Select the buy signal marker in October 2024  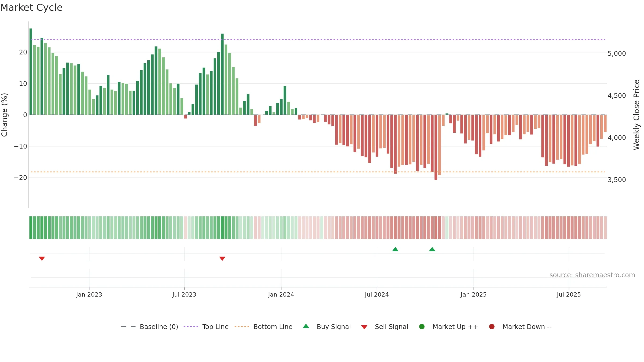click(x=432, y=249)
